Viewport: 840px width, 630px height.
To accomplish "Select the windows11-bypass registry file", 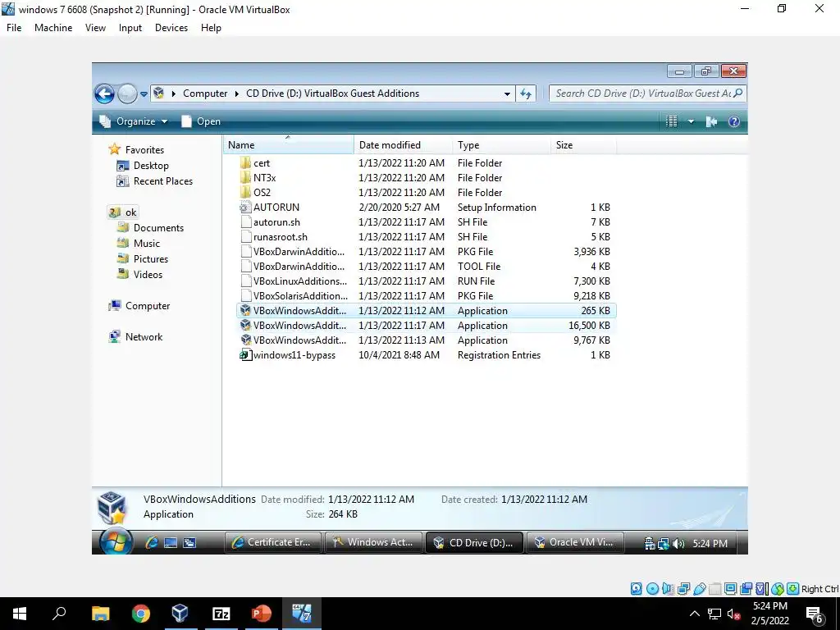I will (426, 355).
